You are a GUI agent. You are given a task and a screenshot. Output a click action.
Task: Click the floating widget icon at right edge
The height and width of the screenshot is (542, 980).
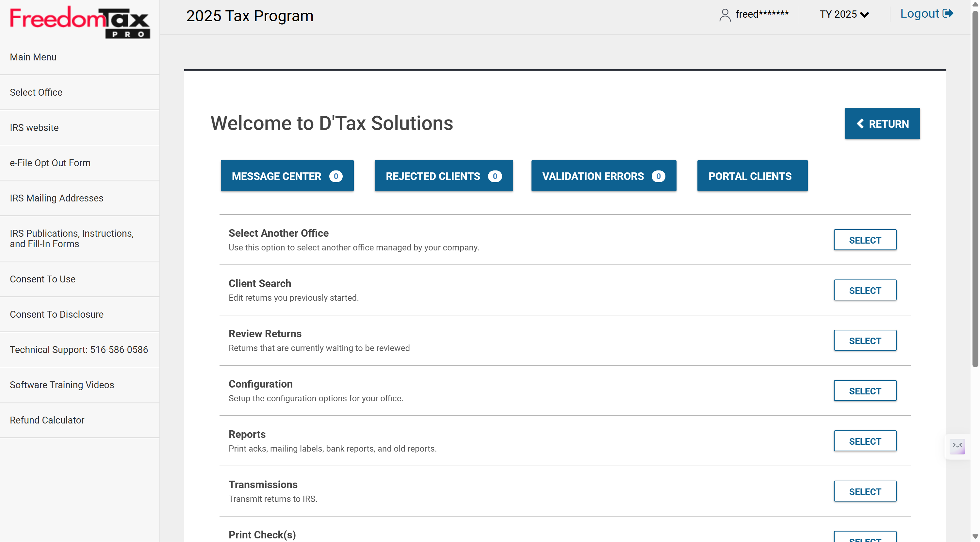[957, 446]
